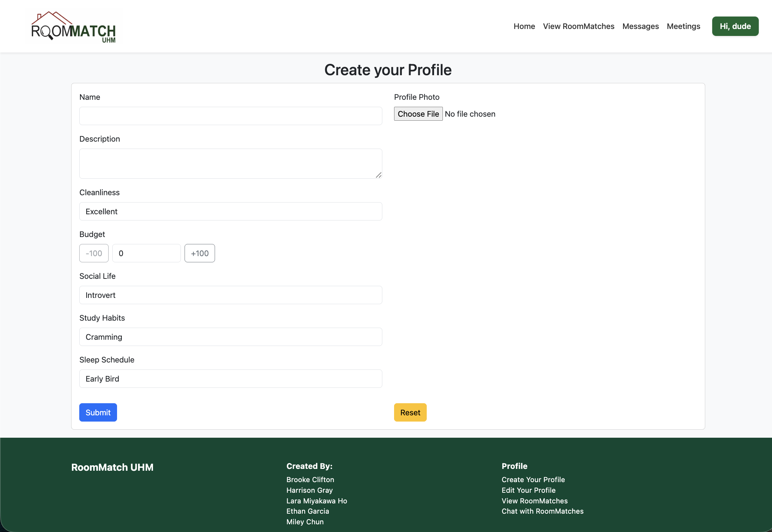The width and height of the screenshot is (772, 532).
Task: Click the 'Hi, dude' account button
Action: coord(735,26)
